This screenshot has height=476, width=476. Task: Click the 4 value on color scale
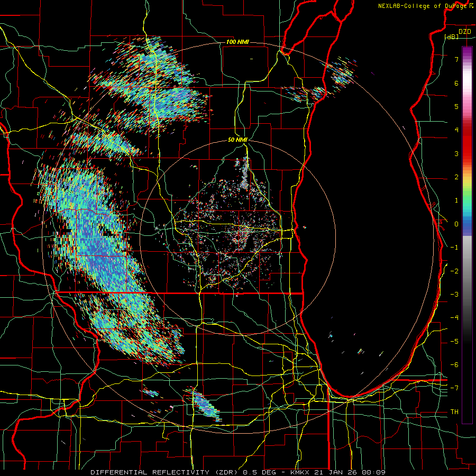[x=456, y=130]
